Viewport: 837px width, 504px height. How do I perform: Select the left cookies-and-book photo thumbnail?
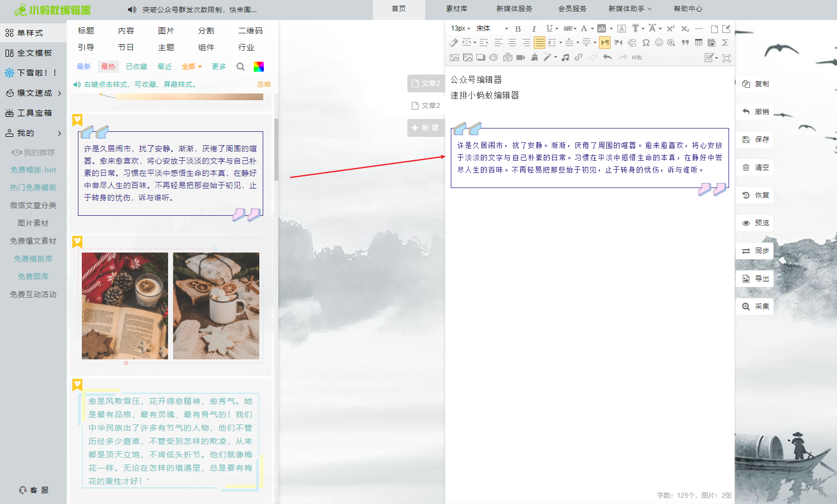(x=125, y=306)
